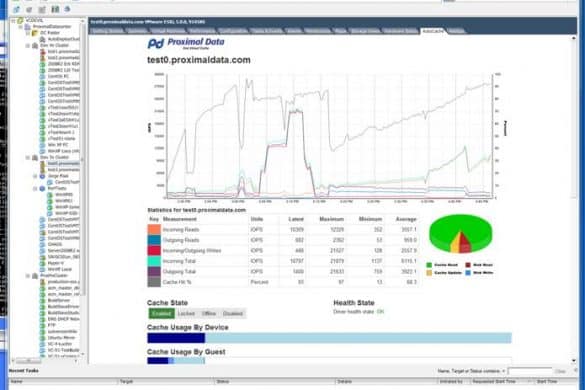The height and width of the screenshot is (390, 585).
Task: Click the rightmost toolbar icon above the tree
Action: pos(67,9)
